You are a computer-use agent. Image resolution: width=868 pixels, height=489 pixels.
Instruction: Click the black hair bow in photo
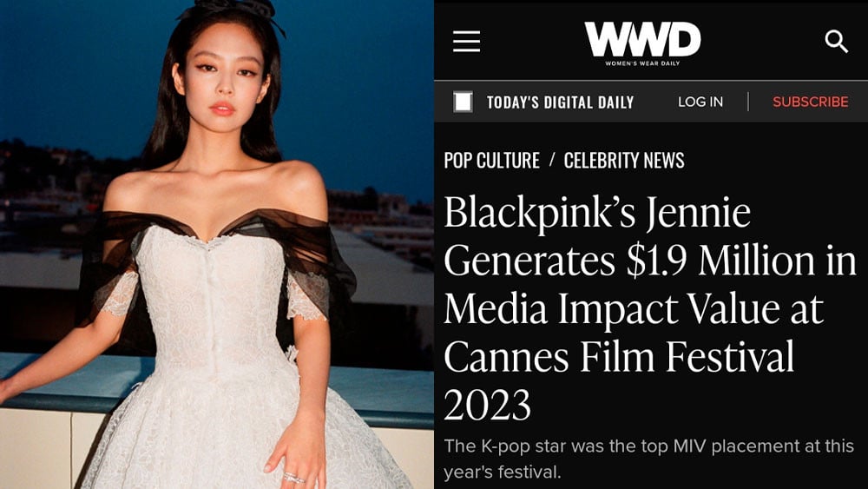[x=240, y=10]
